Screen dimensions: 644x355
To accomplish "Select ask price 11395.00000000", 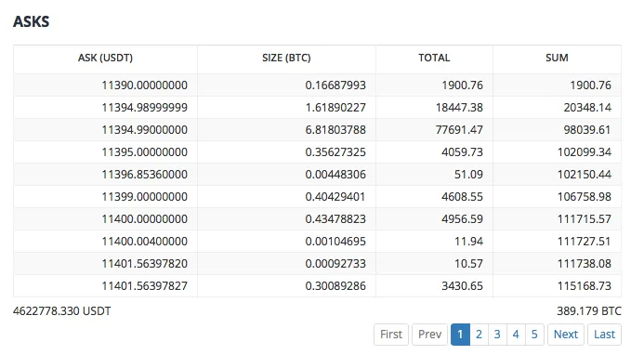I will click(x=145, y=152).
